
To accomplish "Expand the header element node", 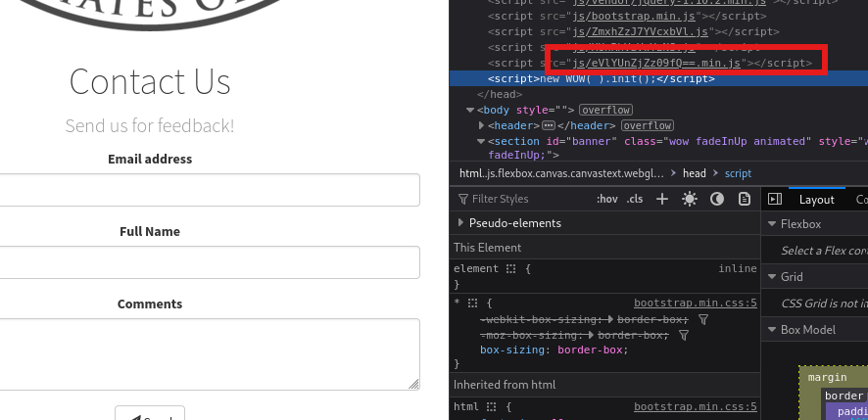I will [x=482, y=125].
